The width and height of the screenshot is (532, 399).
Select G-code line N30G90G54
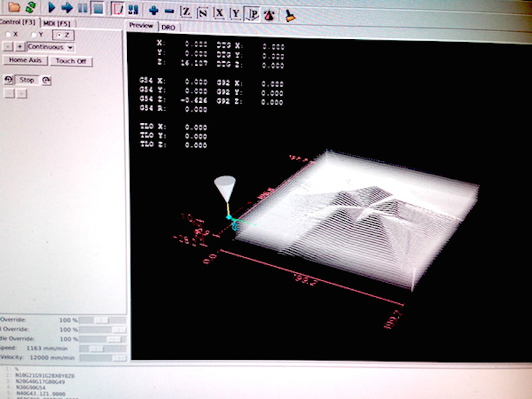click(31, 388)
